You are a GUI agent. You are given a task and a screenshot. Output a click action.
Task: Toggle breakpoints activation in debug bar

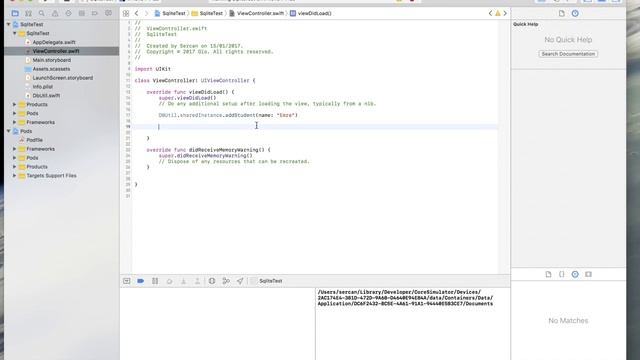pyautogui.click(x=141, y=281)
